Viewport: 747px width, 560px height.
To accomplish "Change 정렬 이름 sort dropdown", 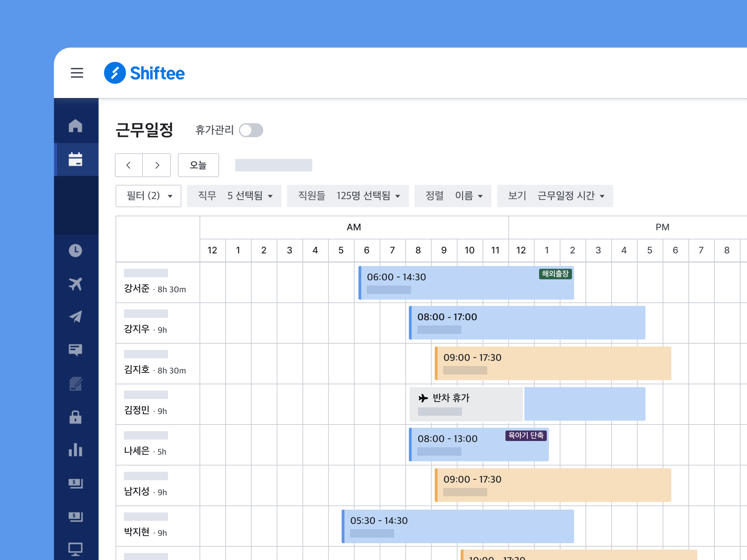I will pyautogui.click(x=453, y=196).
